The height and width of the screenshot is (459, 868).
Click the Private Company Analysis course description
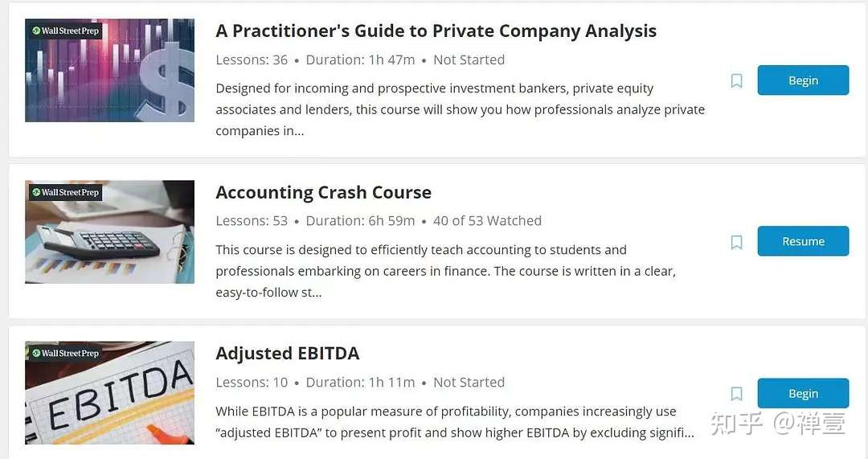[x=460, y=109]
